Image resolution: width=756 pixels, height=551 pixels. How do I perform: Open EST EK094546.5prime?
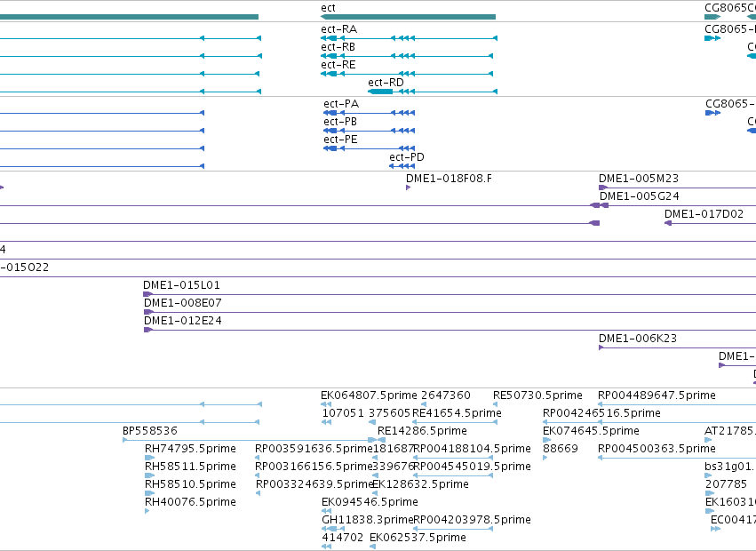370,502
